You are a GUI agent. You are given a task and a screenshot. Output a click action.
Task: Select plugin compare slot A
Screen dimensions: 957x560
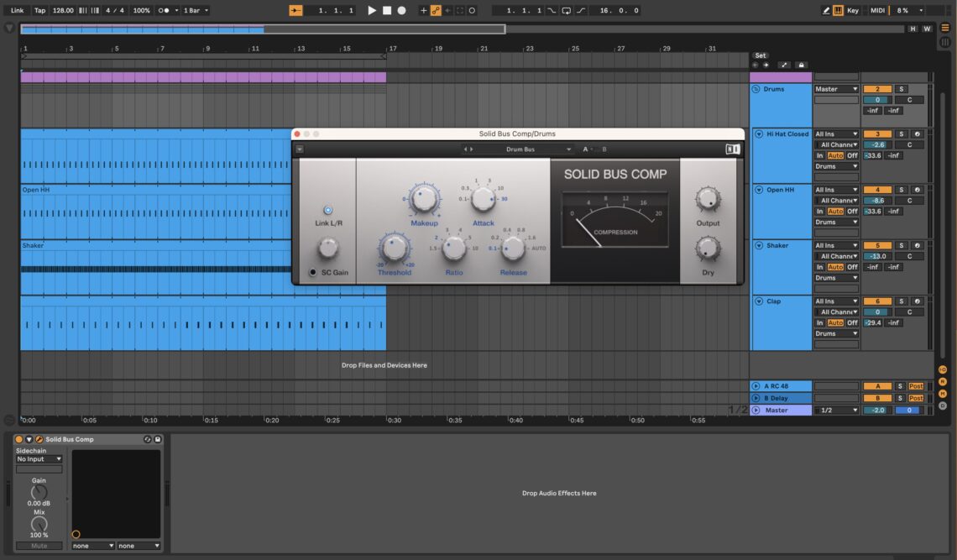pyautogui.click(x=585, y=149)
